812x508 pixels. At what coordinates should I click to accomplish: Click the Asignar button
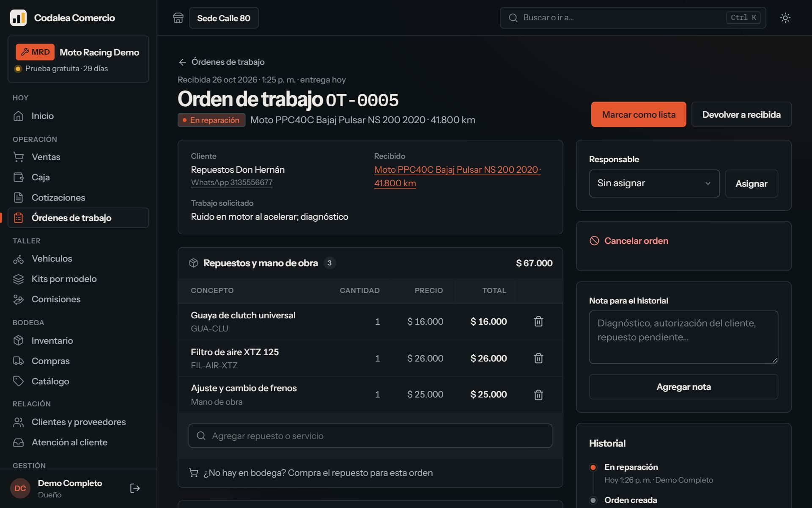point(752,183)
